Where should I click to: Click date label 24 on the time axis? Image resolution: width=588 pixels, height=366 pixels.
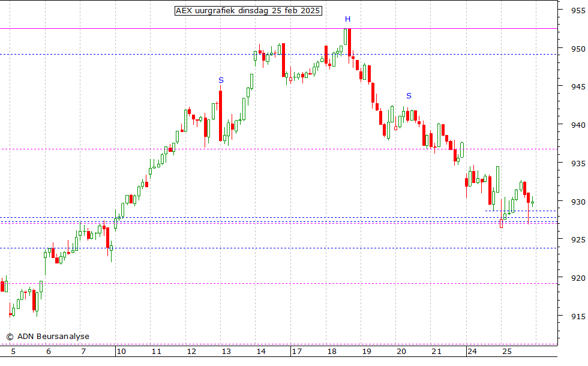(x=472, y=352)
